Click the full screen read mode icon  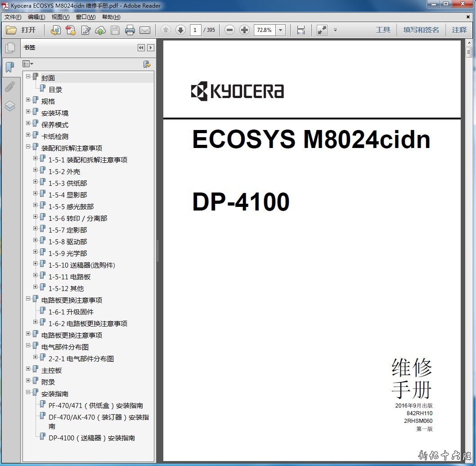tap(322, 30)
